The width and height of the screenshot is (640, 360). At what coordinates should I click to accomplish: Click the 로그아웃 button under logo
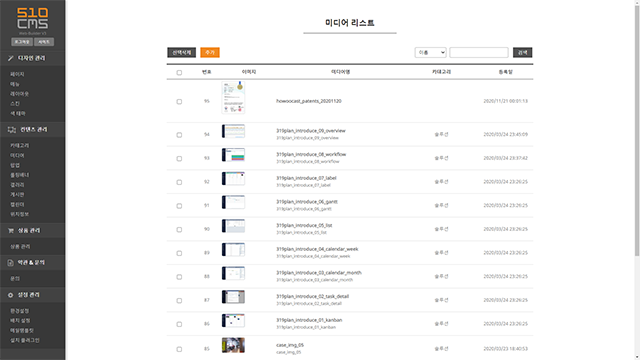pos(22,42)
